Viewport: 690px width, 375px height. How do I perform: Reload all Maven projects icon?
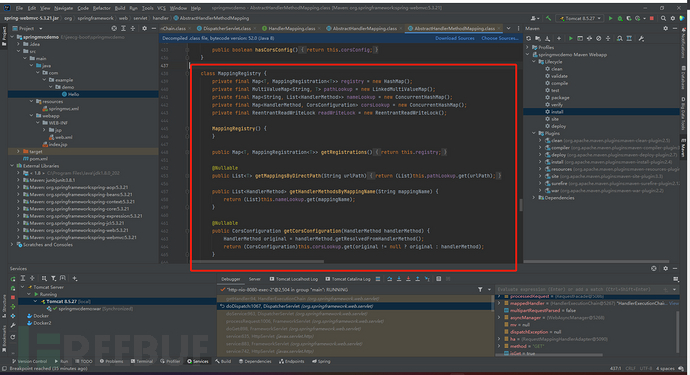[x=529, y=39]
